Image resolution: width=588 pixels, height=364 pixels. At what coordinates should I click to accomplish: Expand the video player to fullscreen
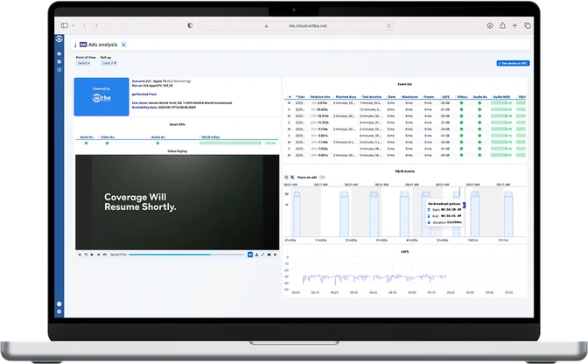tap(262, 255)
